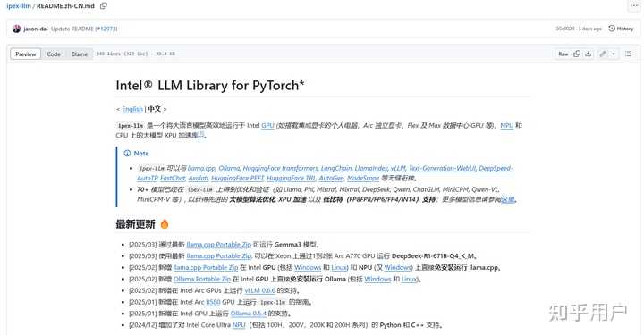Viewport: 644px width, 335px height.
Task: Open footnote reference after XPU 加速库
Action: [200, 134]
